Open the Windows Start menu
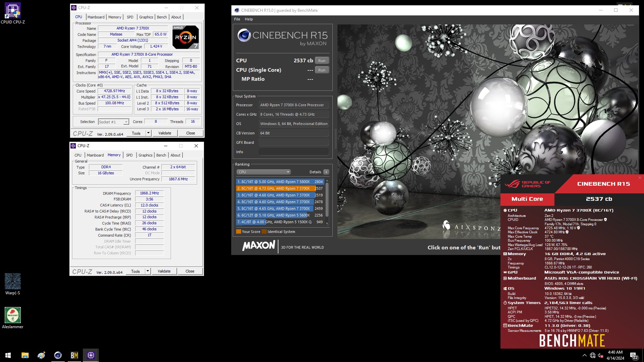The width and height of the screenshot is (644, 362). [8, 355]
